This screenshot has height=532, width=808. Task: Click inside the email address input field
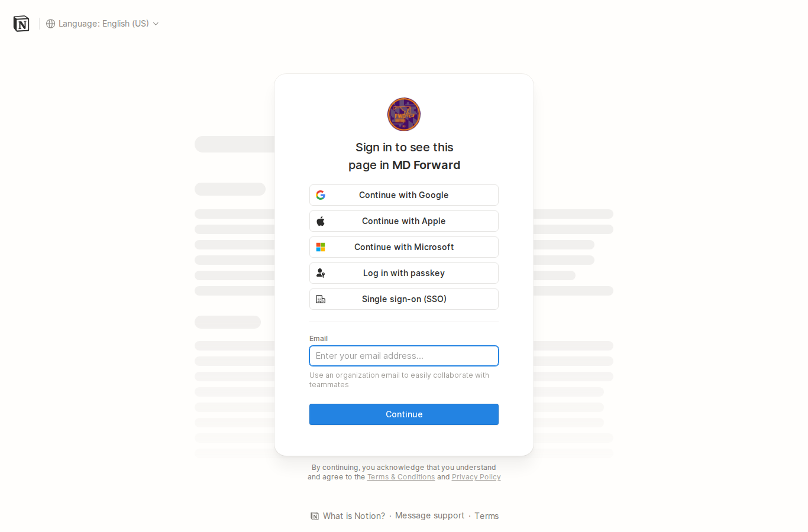click(x=403, y=355)
